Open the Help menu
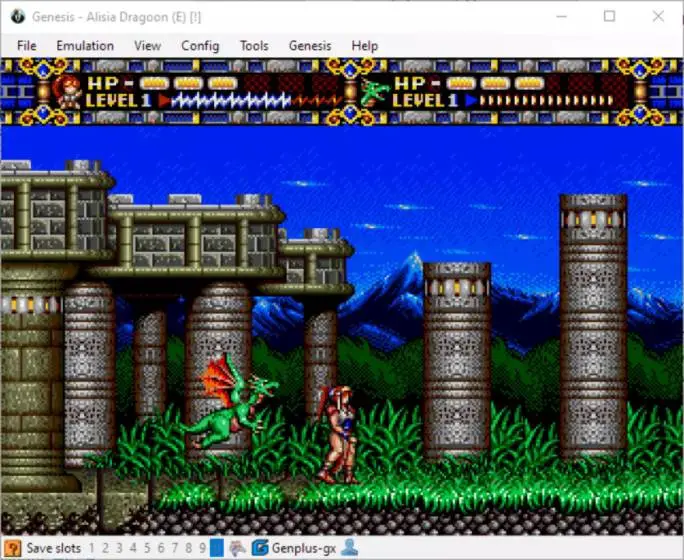 (365, 45)
